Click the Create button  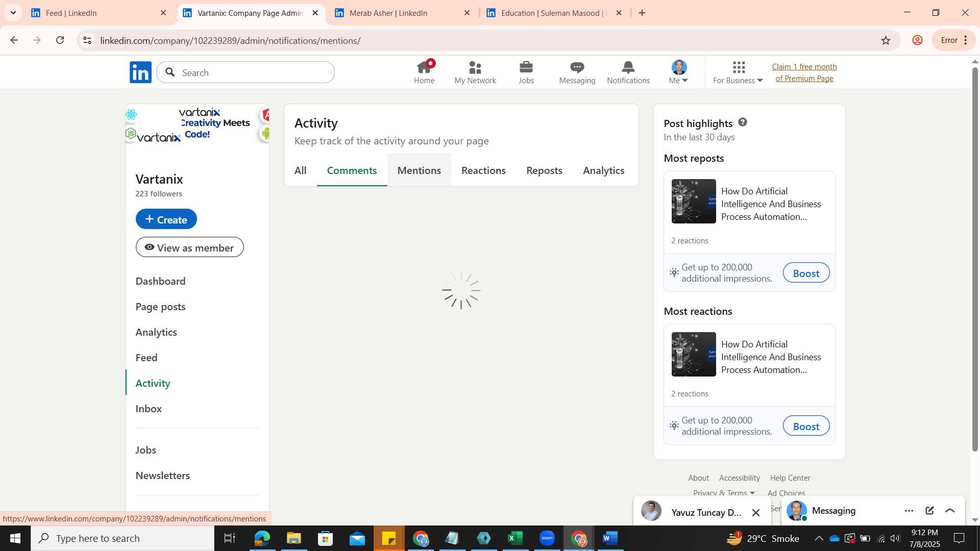(166, 219)
